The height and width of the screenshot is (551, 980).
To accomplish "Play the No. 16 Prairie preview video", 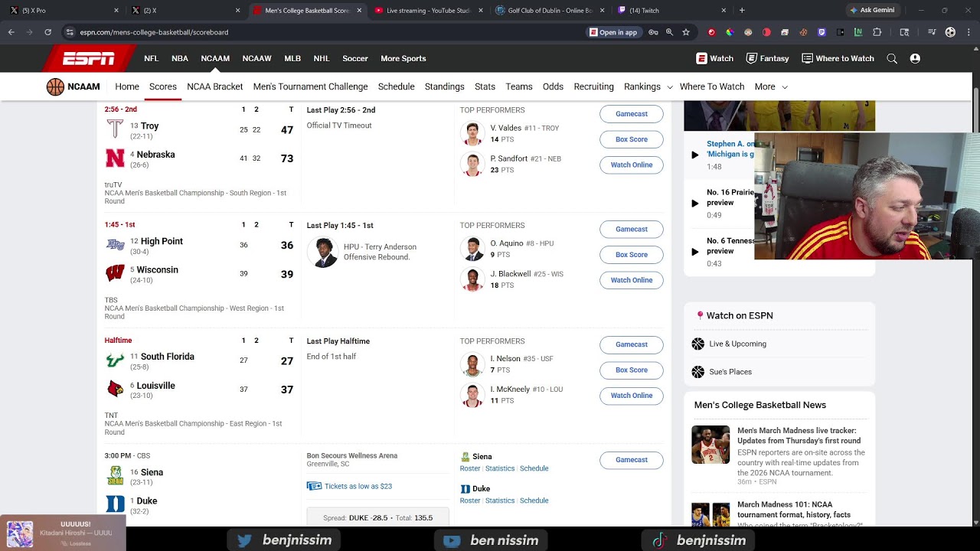I will (694, 204).
